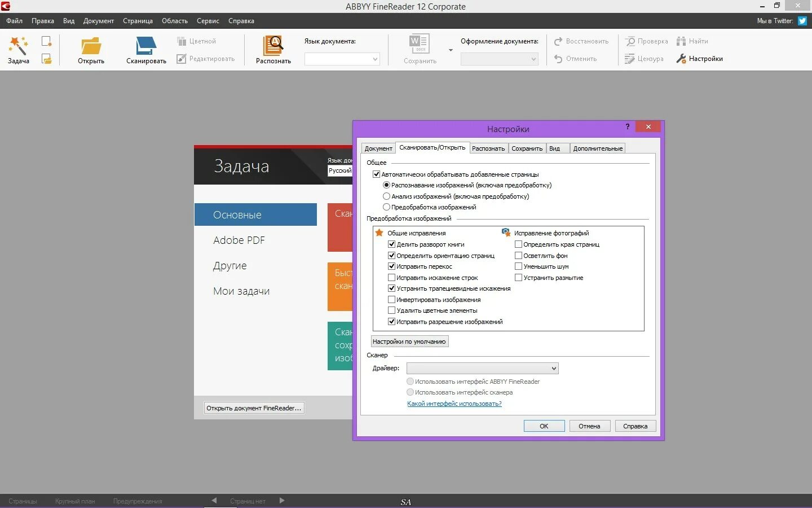The image size is (812, 508).
Task: Open the Оформление документа dropdown
Action: 500,59
